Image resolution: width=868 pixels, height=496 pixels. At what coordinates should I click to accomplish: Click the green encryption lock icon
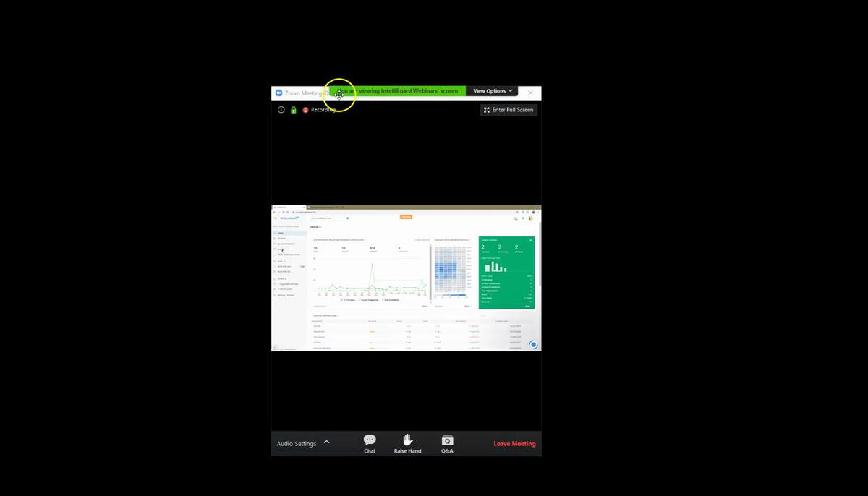pos(293,110)
